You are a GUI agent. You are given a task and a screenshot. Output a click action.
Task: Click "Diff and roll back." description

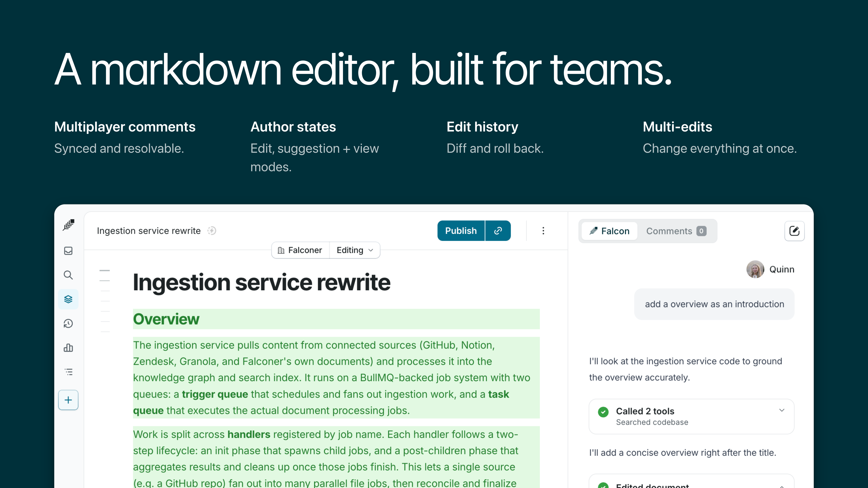(x=495, y=149)
